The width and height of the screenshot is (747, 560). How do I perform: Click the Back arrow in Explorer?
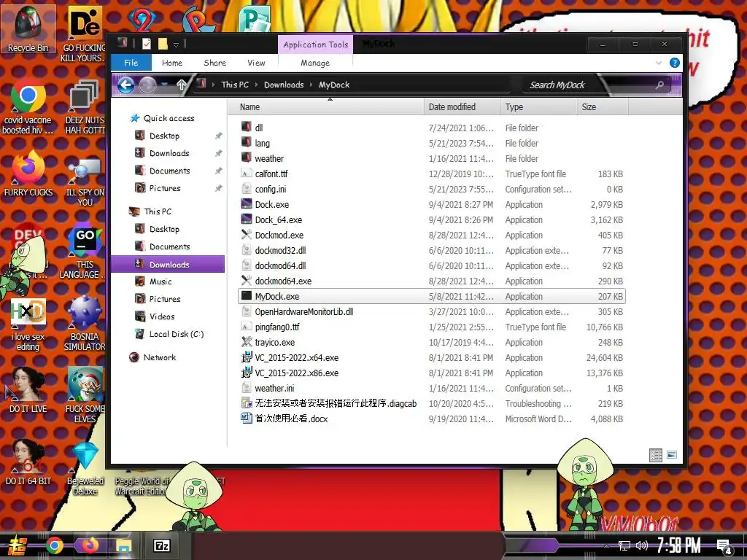(x=125, y=85)
